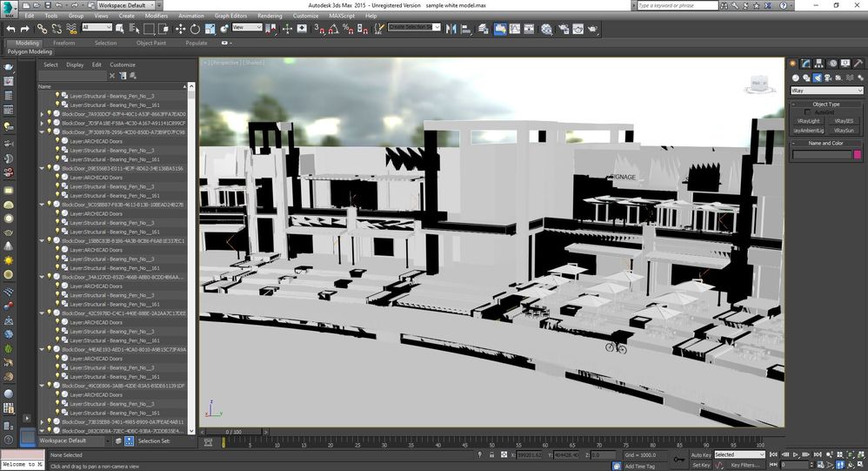Select the Select and Link tool
Image resolution: width=868 pixels, height=471 pixels.
(x=42, y=29)
